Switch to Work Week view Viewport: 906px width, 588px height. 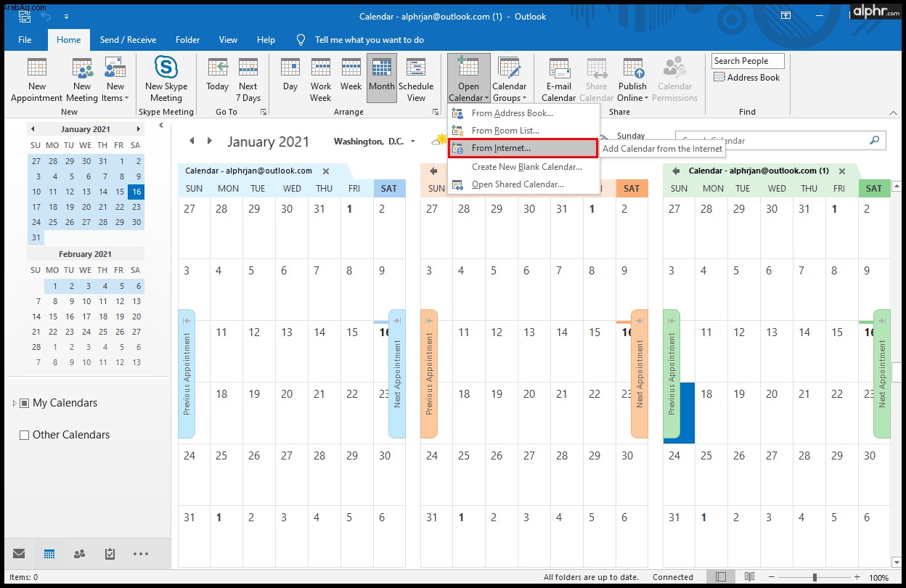pyautogui.click(x=321, y=80)
